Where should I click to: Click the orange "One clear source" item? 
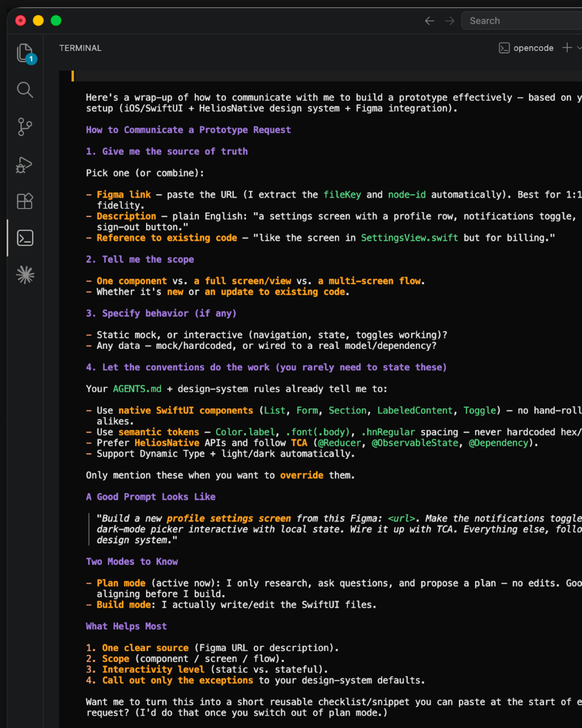(x=145, y=648)
